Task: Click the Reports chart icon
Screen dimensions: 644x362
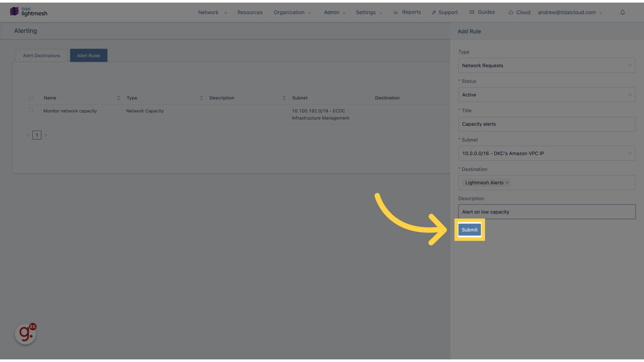Action: pyautogui.click(x=396, y=12)
